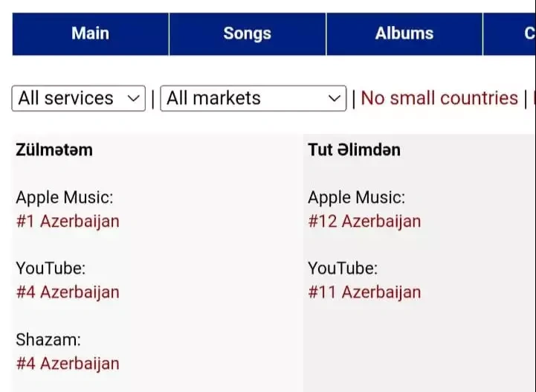Select the Zülmətəm song title

click(54, 150)
